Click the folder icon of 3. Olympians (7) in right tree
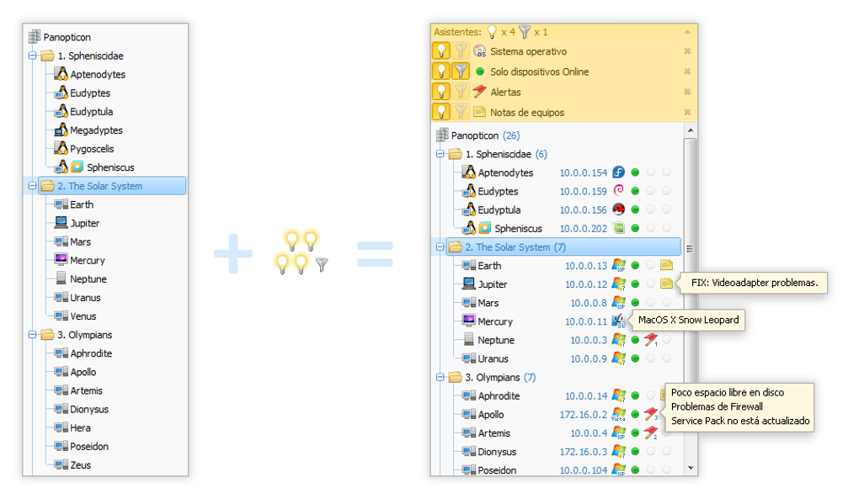859x504 pixels. tap(456, 377)
